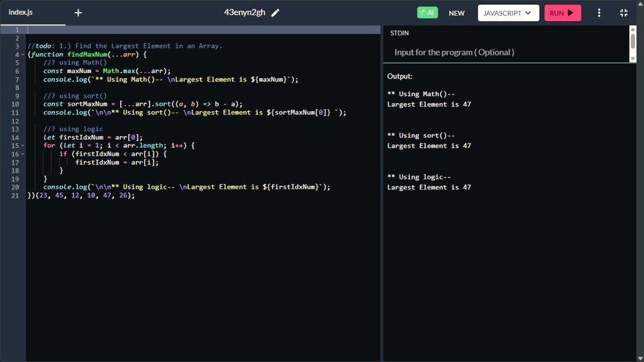The height and width of the screenshot is (362, 644).
Task: Click arguments list on line 21
Action: 85,195
